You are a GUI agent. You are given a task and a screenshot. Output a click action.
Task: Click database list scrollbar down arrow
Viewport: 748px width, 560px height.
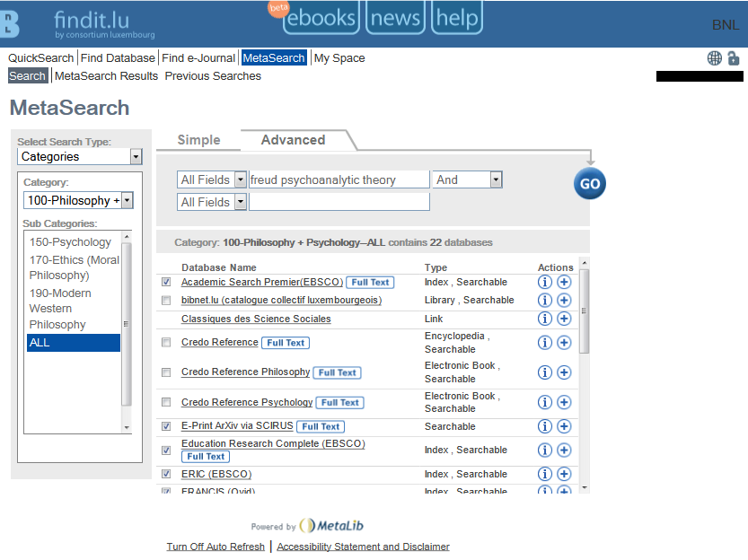click(585, 488)
